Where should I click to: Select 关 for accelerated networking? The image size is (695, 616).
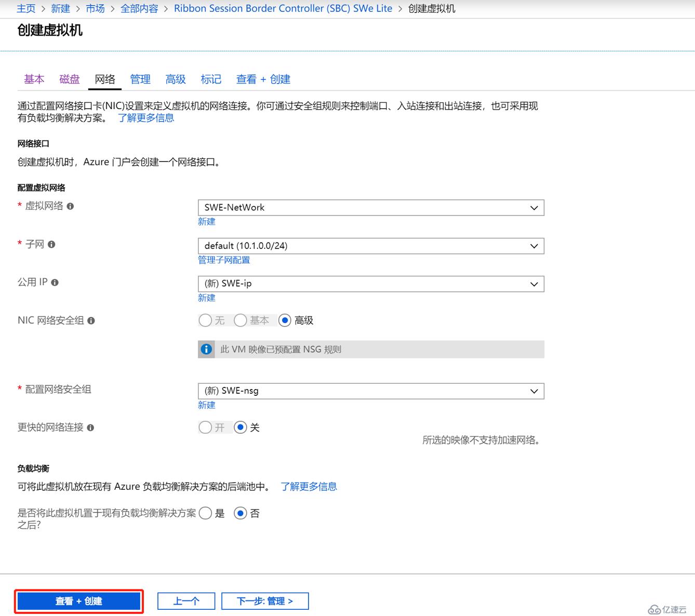click(x=240, y=427)
